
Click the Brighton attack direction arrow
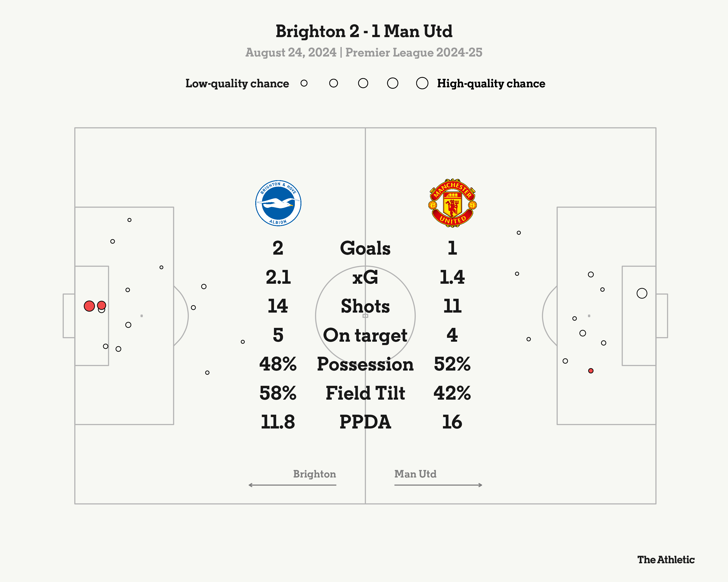(292, 485)
